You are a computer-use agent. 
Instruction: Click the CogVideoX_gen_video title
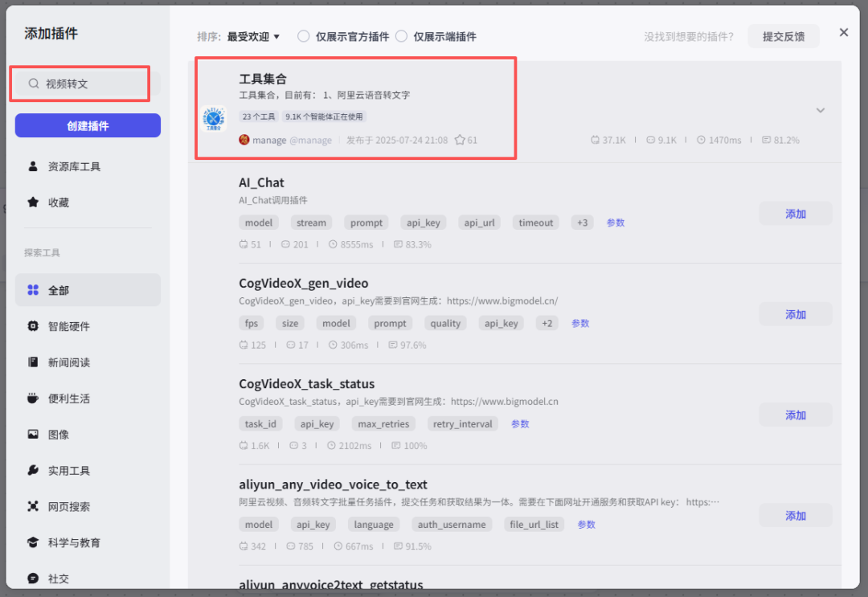tap(303, 284)
